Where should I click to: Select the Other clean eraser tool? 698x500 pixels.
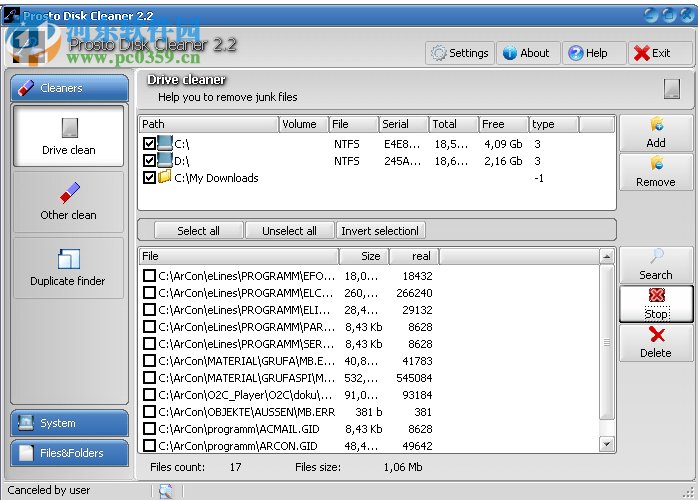tap(69, 201)
